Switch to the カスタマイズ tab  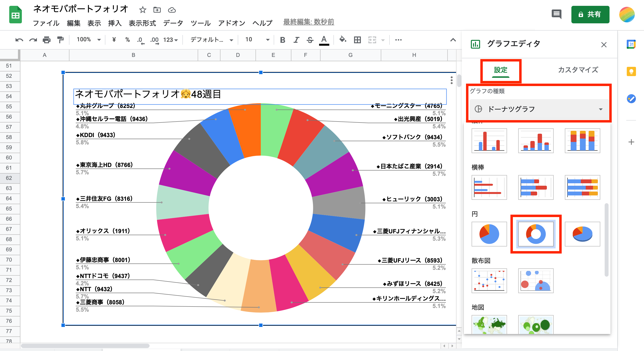click(578, 70)
